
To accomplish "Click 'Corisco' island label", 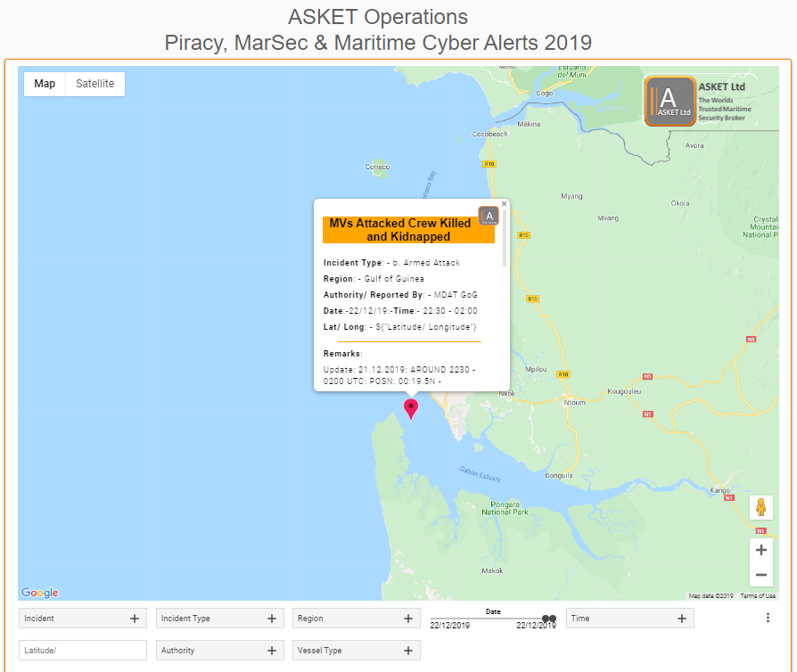I will point(377,167).
